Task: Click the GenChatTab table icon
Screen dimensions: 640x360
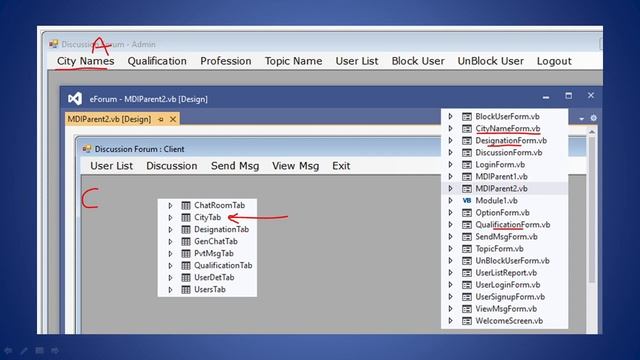Action: [x=186, y=242]
